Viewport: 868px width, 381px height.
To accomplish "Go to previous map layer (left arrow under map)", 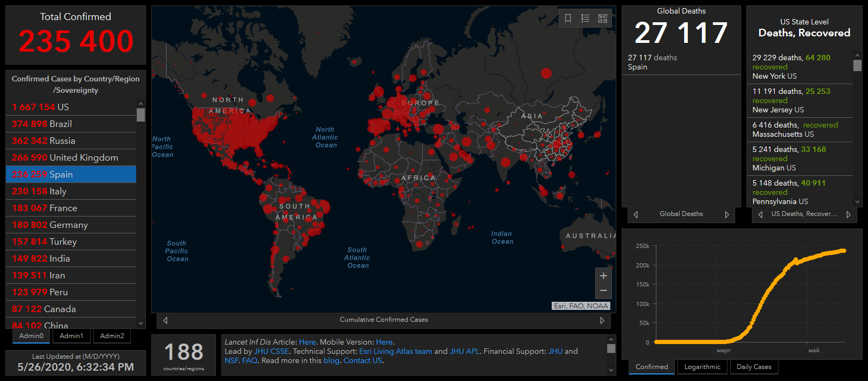I will [165, 320].
